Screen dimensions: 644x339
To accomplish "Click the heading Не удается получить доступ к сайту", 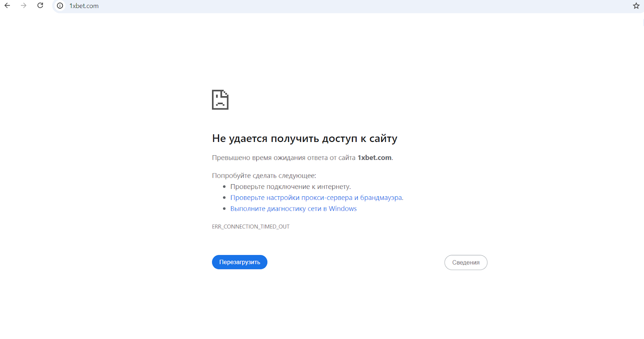I will (x=305, y=138).
